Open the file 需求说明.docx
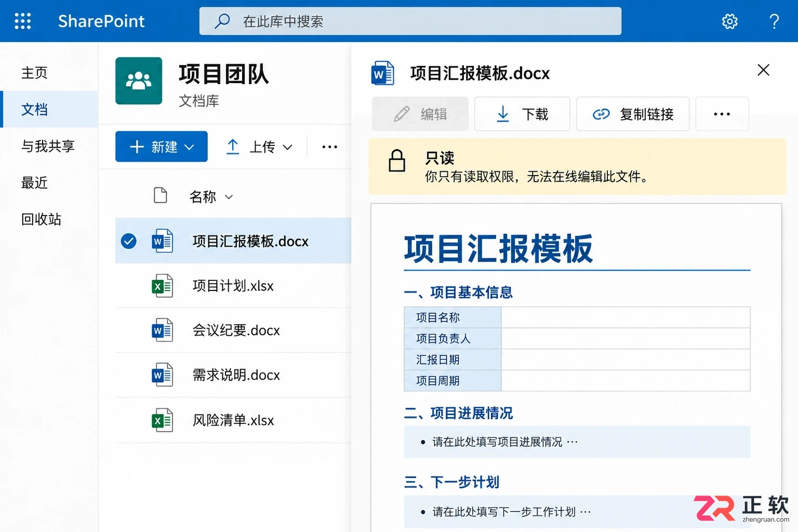Screen dimensions: 798x532 (x=236, y=375)
